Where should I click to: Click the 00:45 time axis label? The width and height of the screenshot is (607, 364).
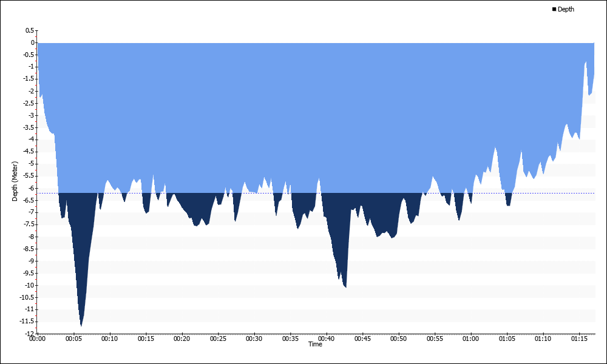pos(362,339)
